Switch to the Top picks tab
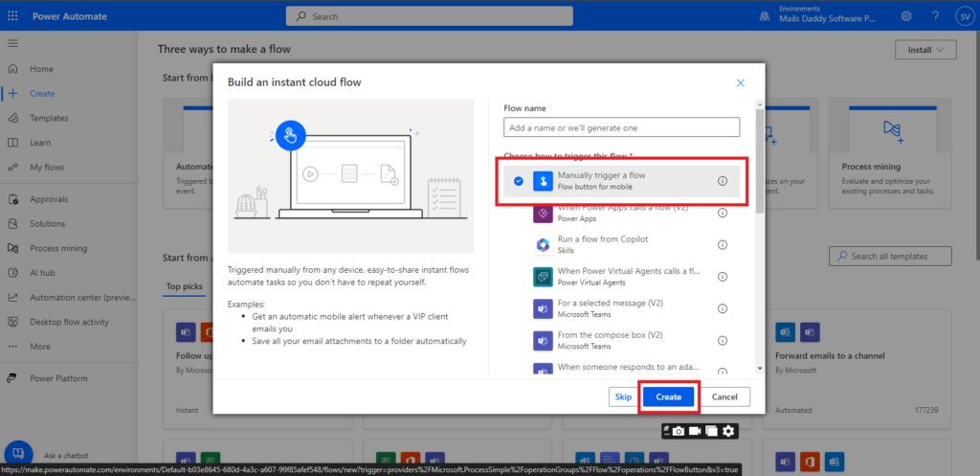Image resolution: width=980 pixels, height=476 pixels. click(184, 286)
